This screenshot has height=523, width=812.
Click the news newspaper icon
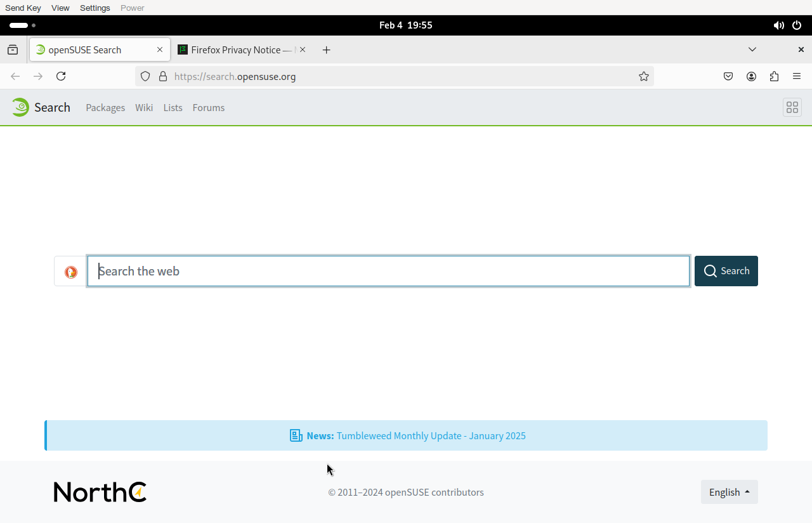click(296, 435)
